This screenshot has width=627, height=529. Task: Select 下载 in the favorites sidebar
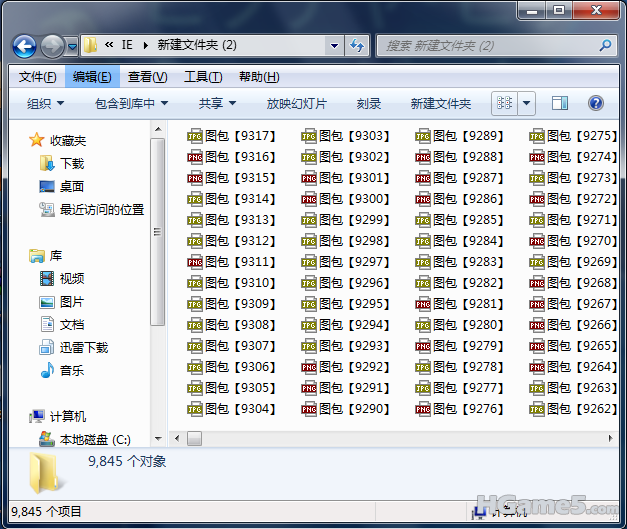(x=71, y=163)
